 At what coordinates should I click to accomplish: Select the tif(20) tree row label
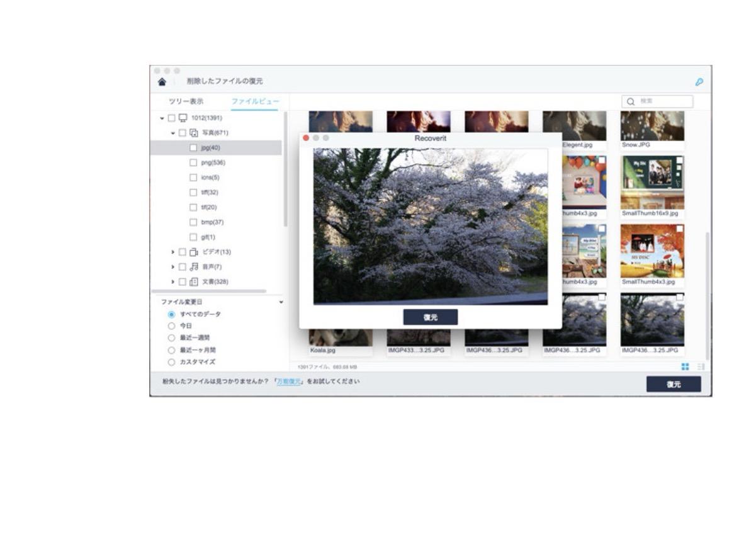(208, 207)
